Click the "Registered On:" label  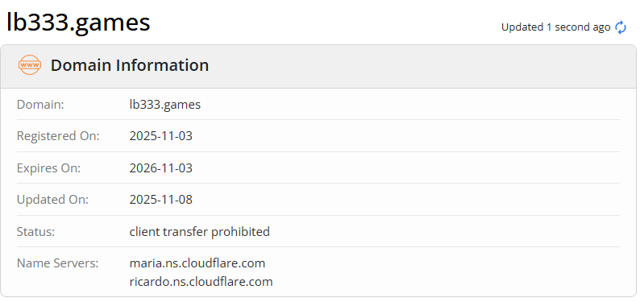(x=58, y=136)
